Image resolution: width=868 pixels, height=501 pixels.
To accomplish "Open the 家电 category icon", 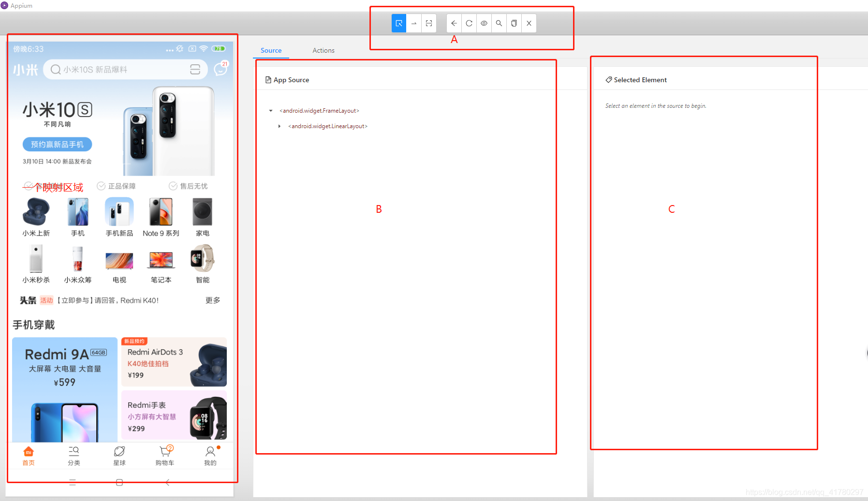I will click(x=203, y=217).
